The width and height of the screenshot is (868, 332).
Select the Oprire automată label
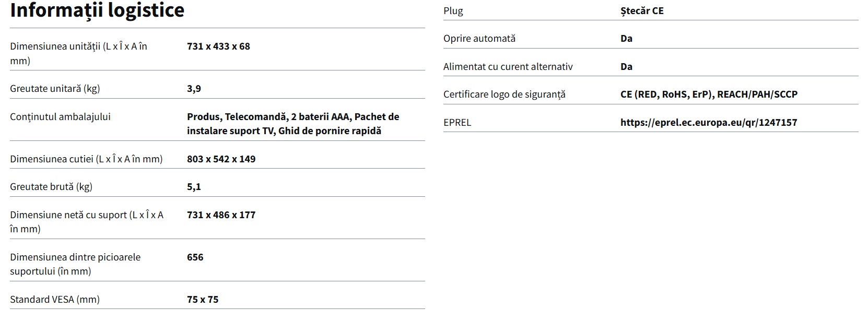pos(479,39)
